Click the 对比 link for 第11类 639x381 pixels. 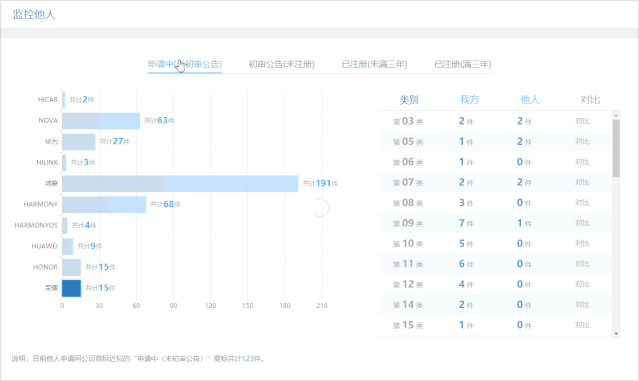coord(582,264)
